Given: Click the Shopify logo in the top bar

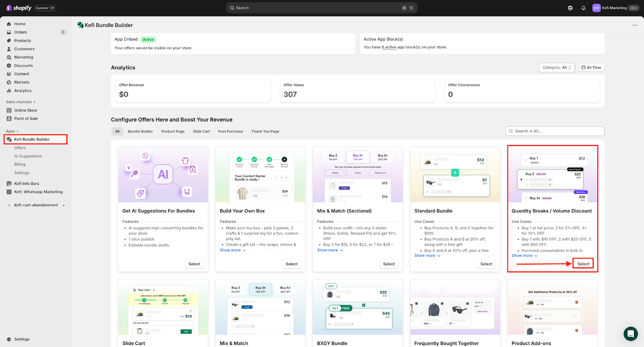Looking at the screenshot, I should (19, 8).
